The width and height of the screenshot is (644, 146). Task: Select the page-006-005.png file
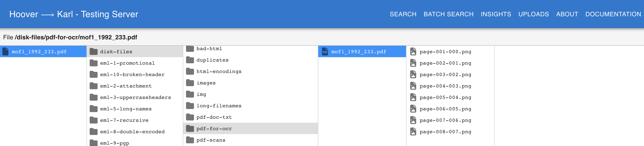[445, 109]
